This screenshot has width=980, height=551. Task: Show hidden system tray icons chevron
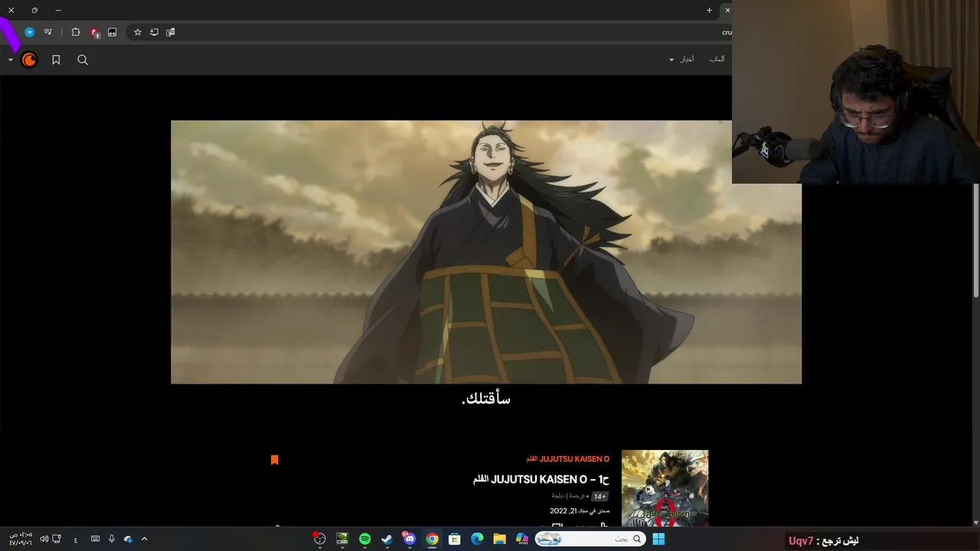coord(144,540)
